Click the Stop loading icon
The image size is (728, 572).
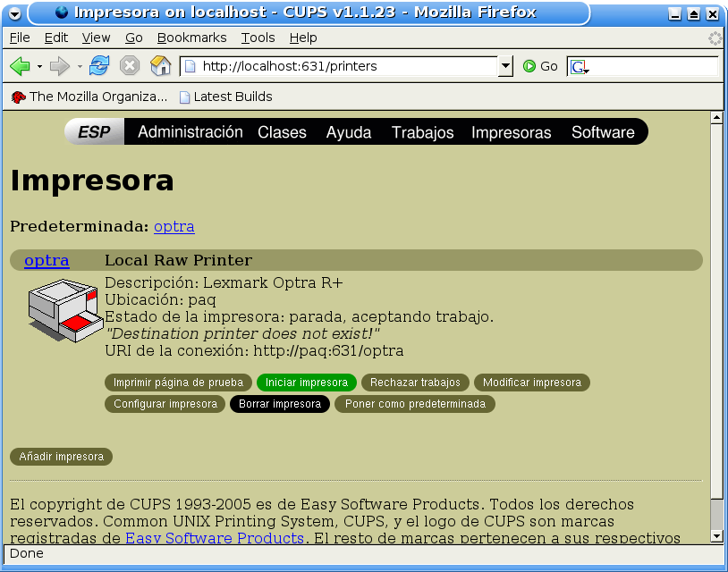[x=130, y=66]
